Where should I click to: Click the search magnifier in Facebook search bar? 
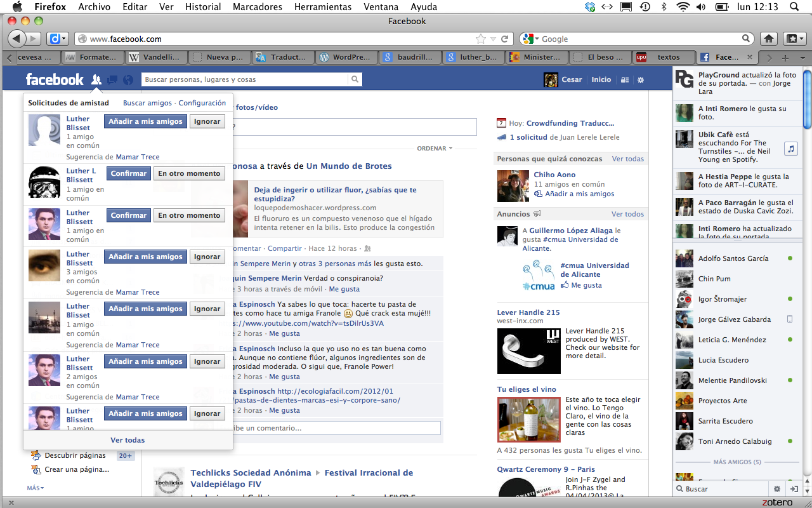click(x=355, y=80)
